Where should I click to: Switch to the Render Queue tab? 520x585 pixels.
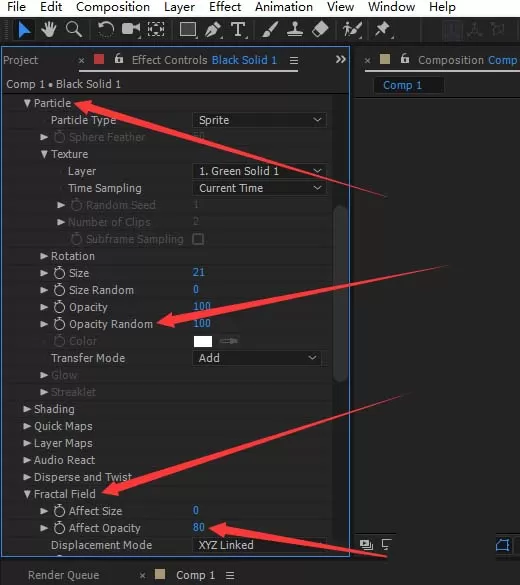[63, 575]
